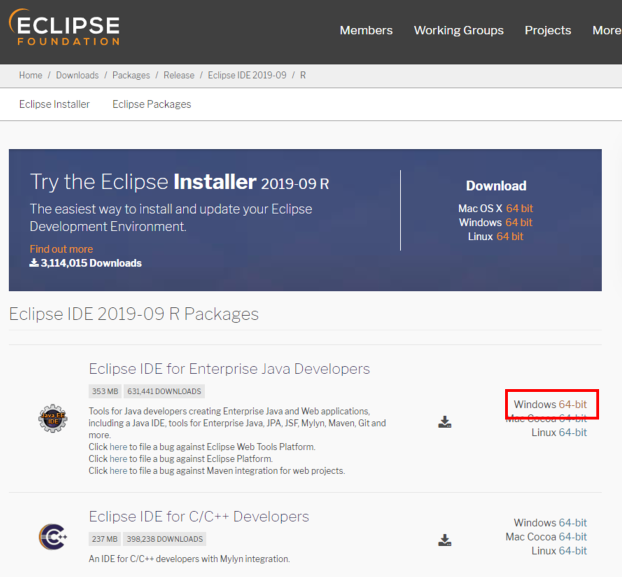
Task: Open the Projects menu
Action: [548, 31]
